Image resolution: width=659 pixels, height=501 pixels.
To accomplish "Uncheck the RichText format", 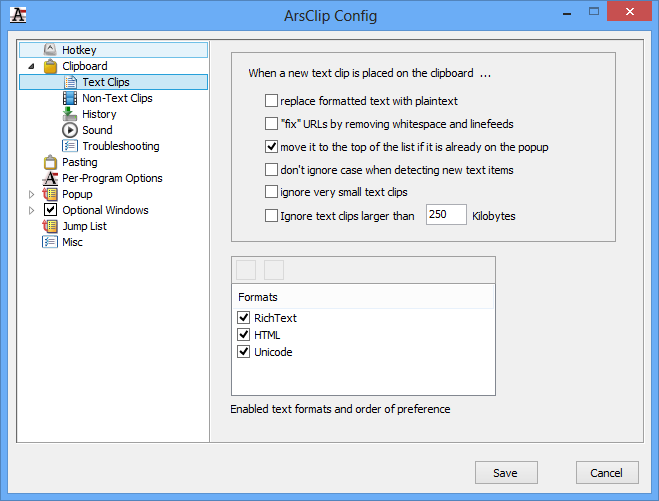I will coord(244,317).
